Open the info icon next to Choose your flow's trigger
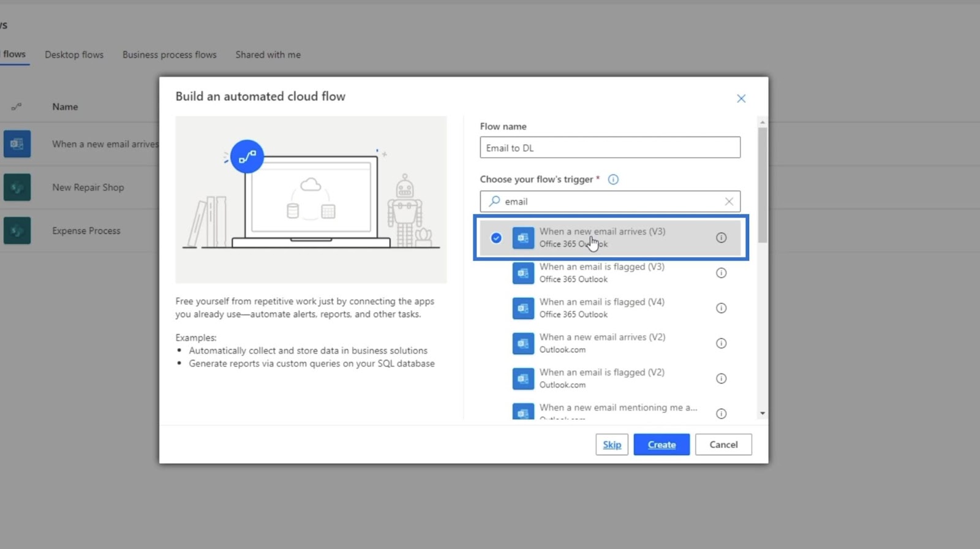980x549 pixels. click(613, 180)
